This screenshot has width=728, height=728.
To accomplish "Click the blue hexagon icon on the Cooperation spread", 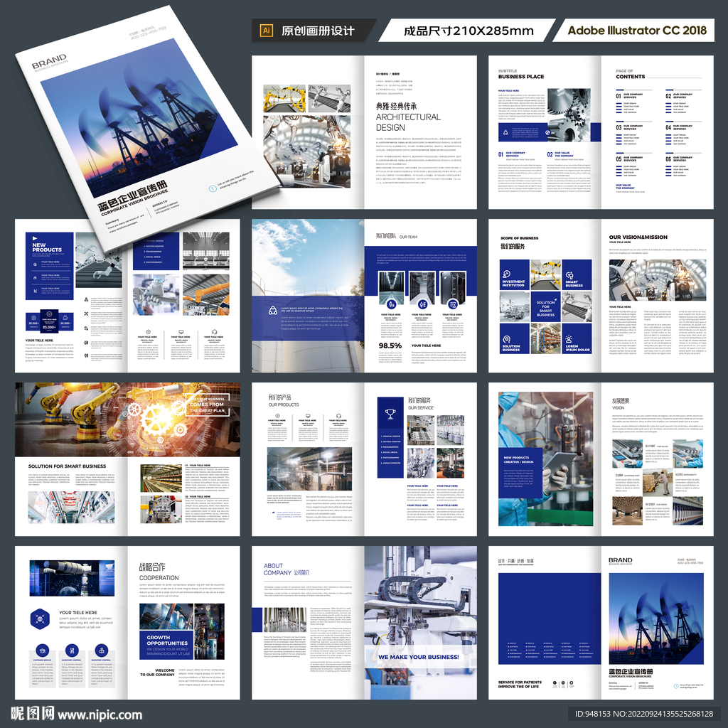I will pyautogui.click(x=40, y=619).
